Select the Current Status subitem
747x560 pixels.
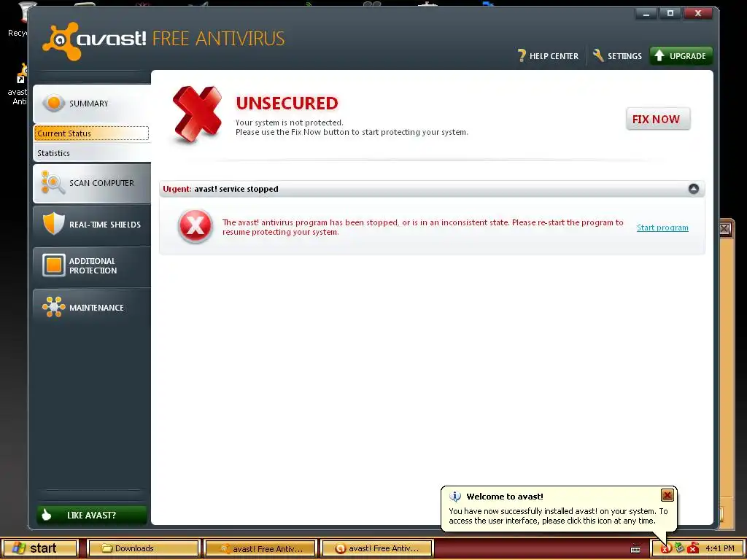[91, 133]
